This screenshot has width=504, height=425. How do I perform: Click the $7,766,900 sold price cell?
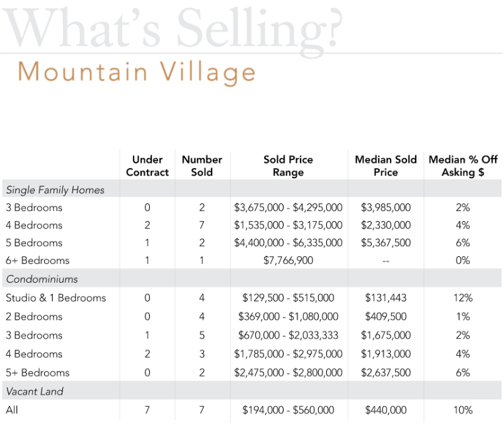pos(288,260)
